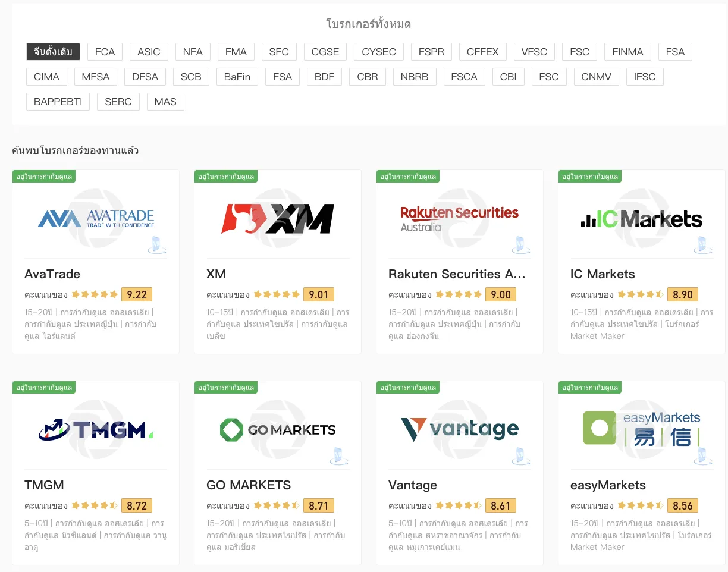
Task: Filter brokers by NFA regulator
Action: [193, 52]
